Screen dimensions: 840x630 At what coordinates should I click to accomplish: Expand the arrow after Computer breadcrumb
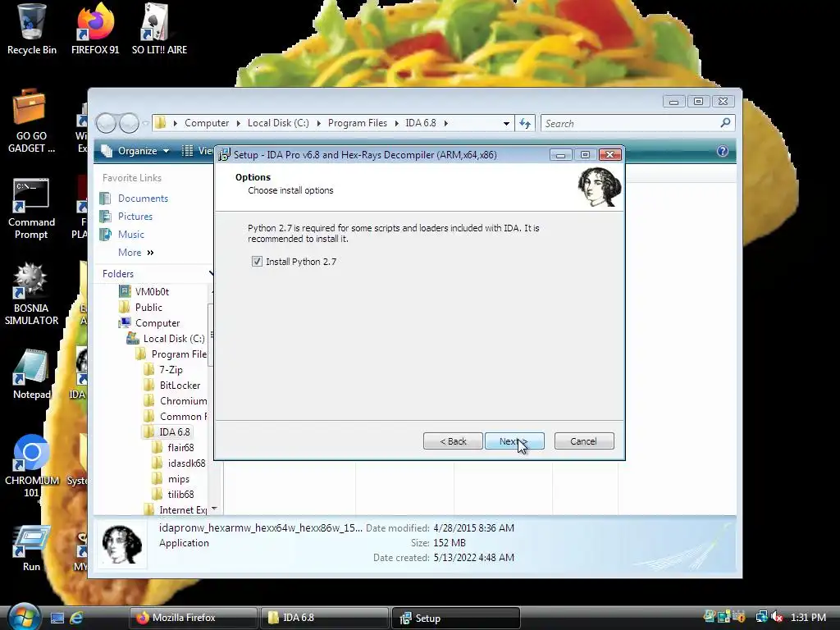(x=239, y=123)
